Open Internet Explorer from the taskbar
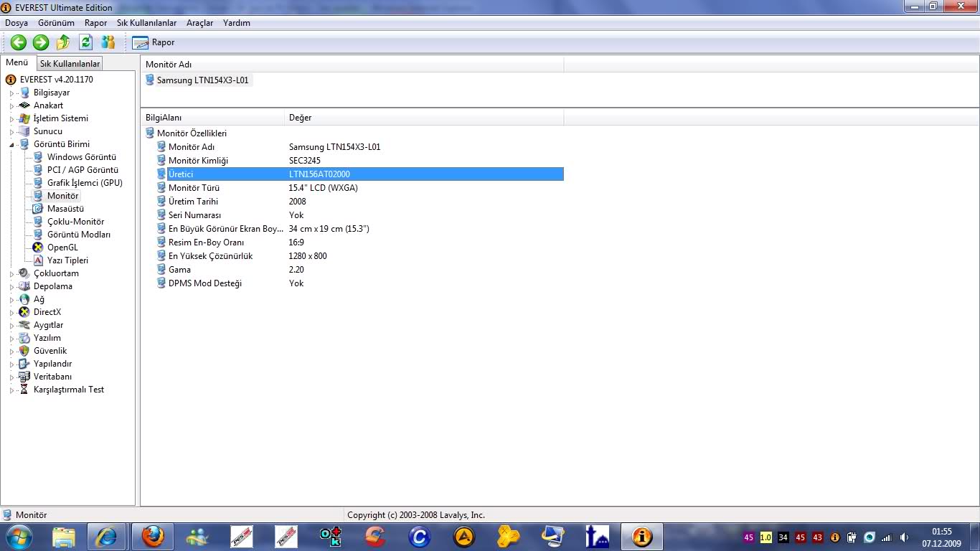This screenshot has width=980, height=551. [108, 537]
